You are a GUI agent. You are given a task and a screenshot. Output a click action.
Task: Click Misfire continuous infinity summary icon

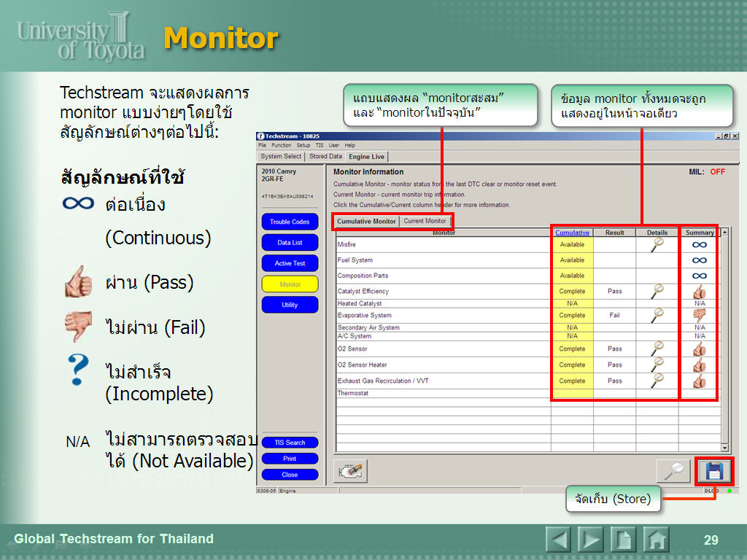tap(700, 245)
